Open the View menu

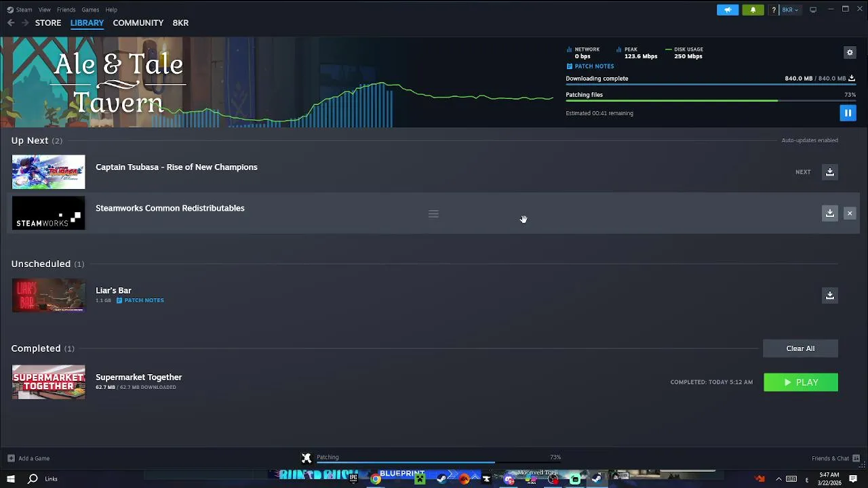tap(45, 9)
